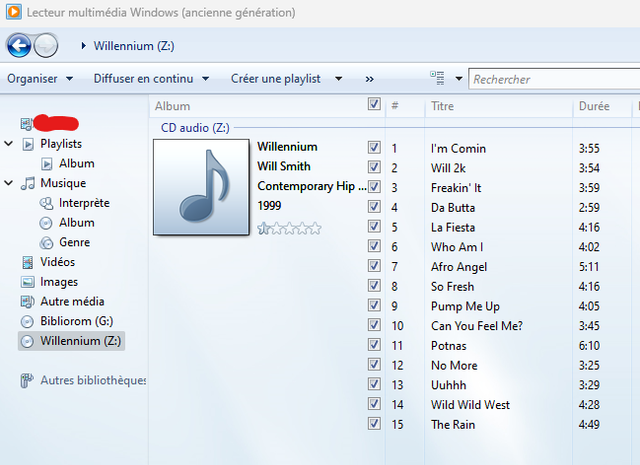
Task: Select the track Pump Me Up
Action: pyautogui.click(x=465, y=306)
